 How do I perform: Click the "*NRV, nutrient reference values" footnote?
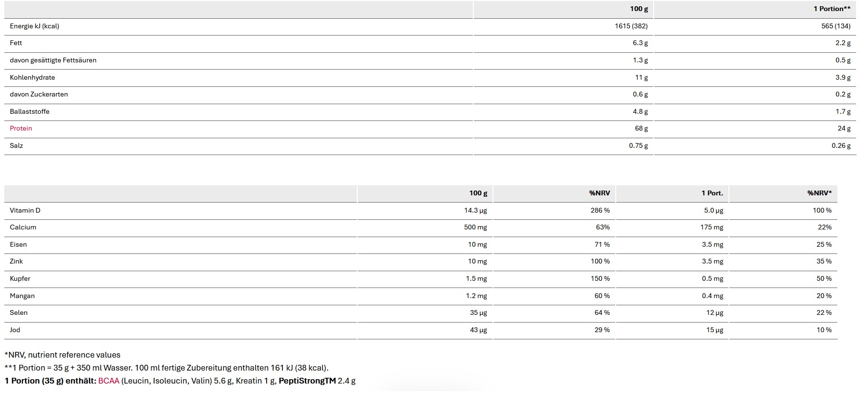pyautogui.click(x=62, y=355)
